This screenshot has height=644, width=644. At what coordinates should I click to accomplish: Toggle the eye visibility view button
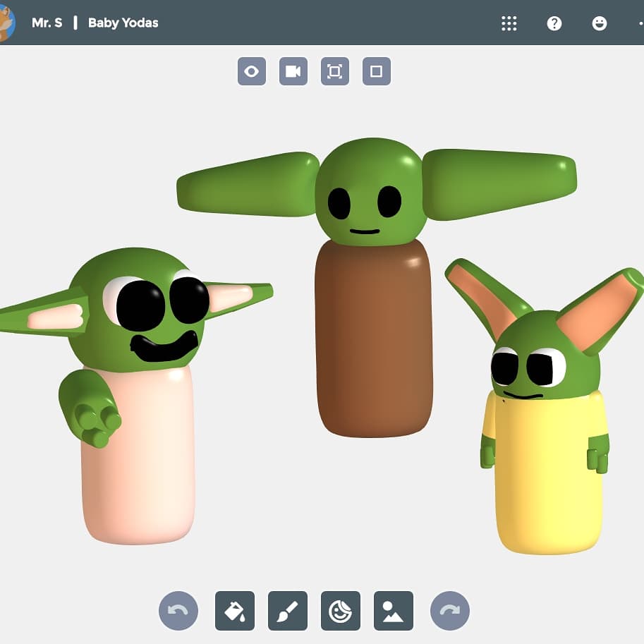coord(252,71)
